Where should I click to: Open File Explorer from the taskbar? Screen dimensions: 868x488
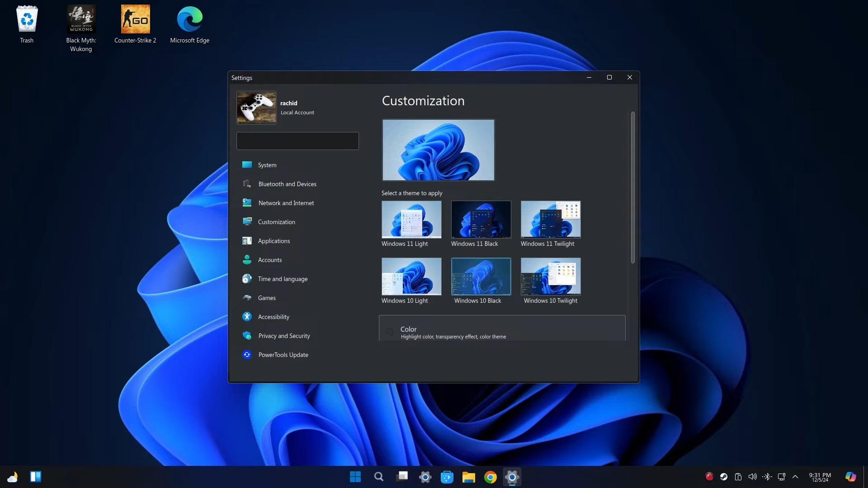coord(468,477)
